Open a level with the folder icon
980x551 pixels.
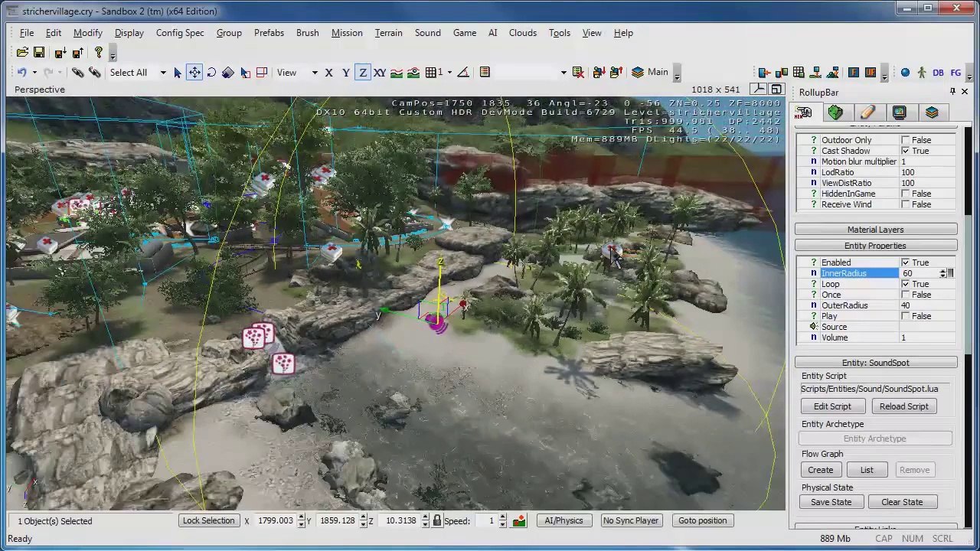point(22,53)
